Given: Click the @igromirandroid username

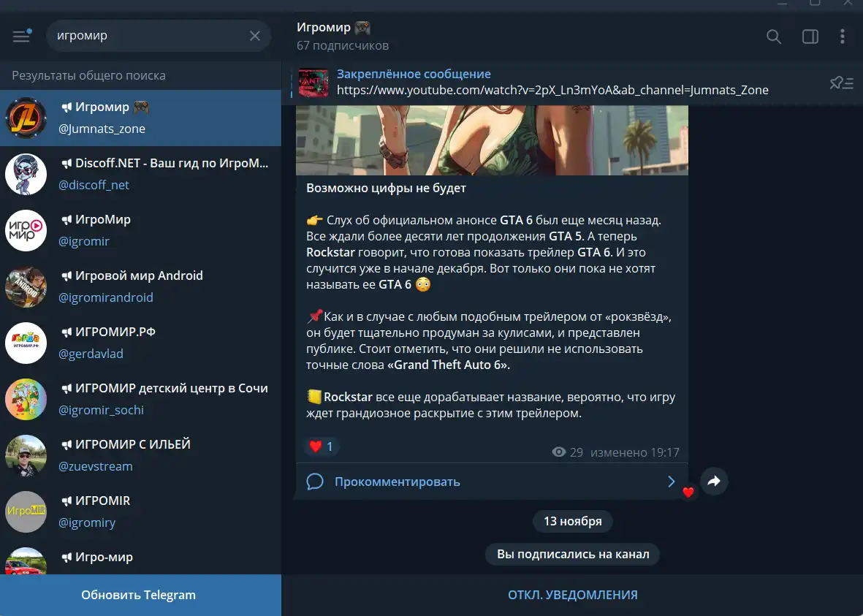Looking at the screenshot, I should tap(106, 297).
